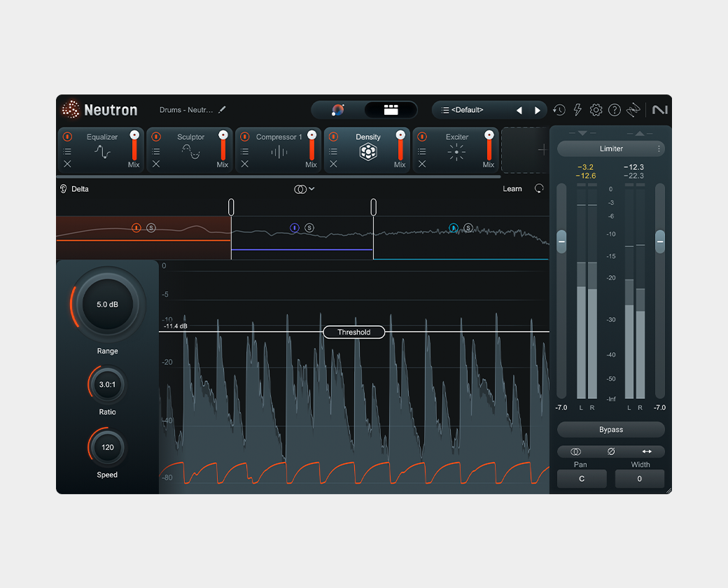Toggle the Density module power button
This screenshot has width=728, height=588.
coord(333,136)
